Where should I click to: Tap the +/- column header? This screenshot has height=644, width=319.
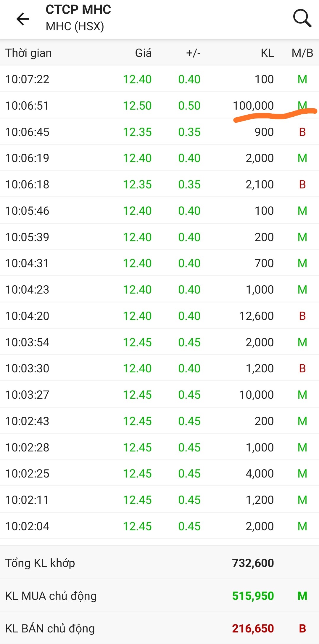[193, 53]
